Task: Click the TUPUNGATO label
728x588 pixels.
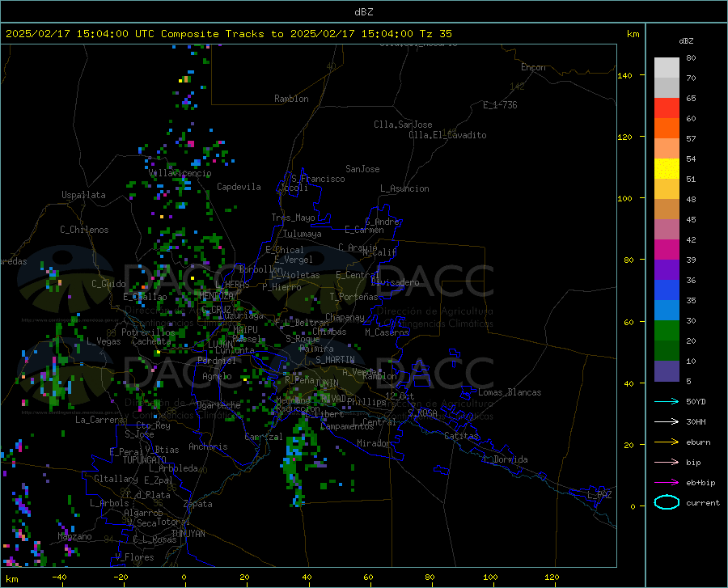Action: pyautogui.click(x=145, y=460)
